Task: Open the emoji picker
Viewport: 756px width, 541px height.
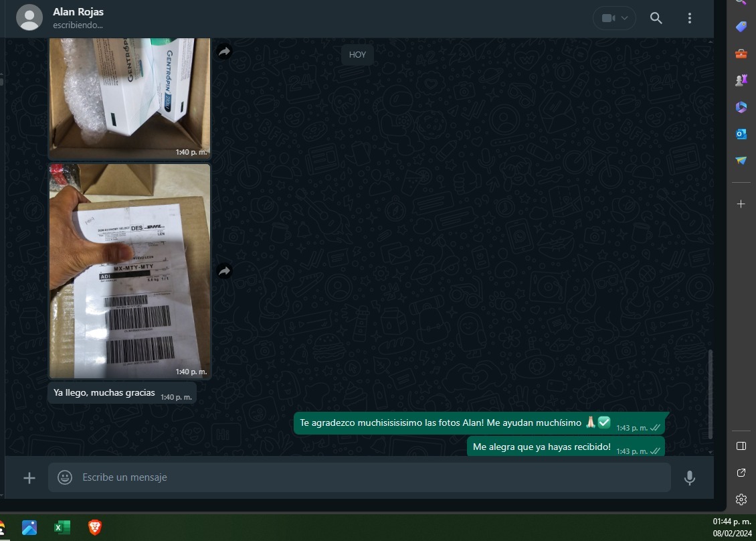Action: [65, 477]
